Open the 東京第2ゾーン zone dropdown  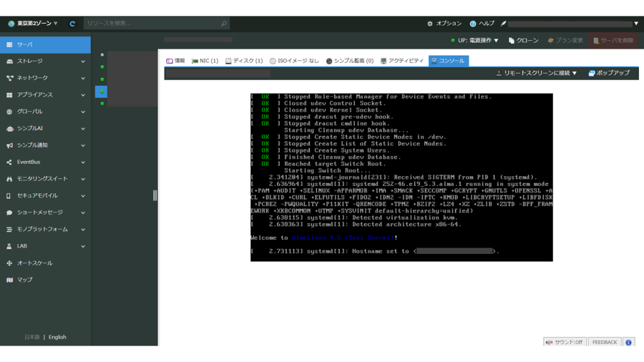click(x=33, y=23)
